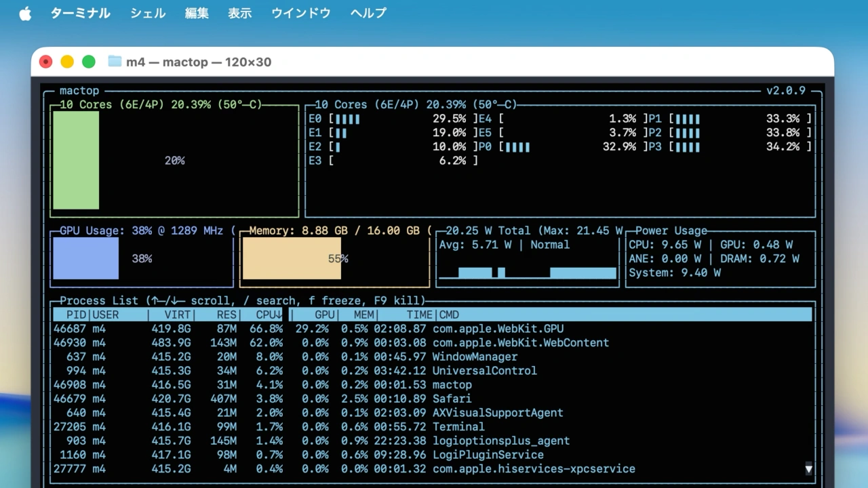Click the tan Memory usage bar
Screen dimensions: 868x488
291,258
